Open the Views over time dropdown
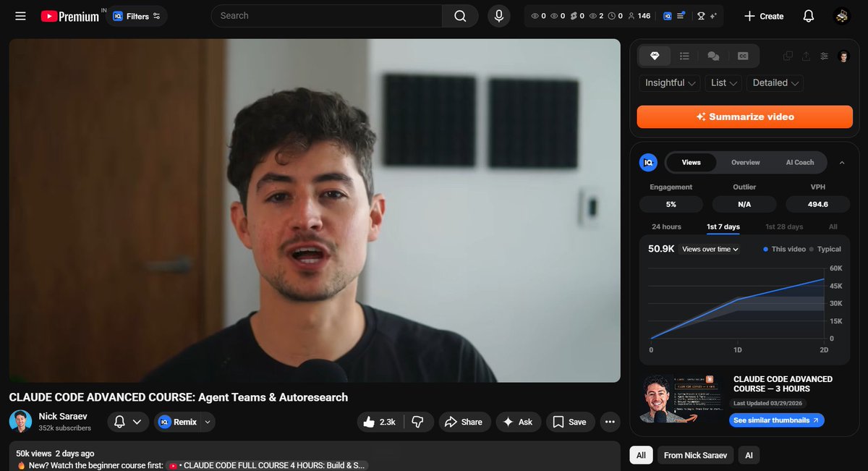The image size is (868, 471). [x=710, y=249]
